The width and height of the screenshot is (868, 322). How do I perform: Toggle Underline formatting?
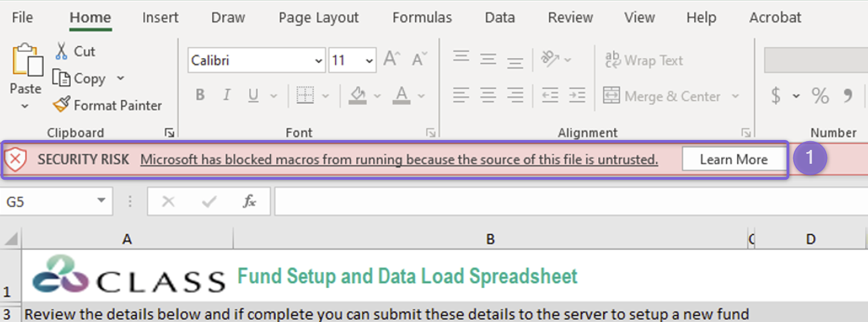click(x=254, y=96)
